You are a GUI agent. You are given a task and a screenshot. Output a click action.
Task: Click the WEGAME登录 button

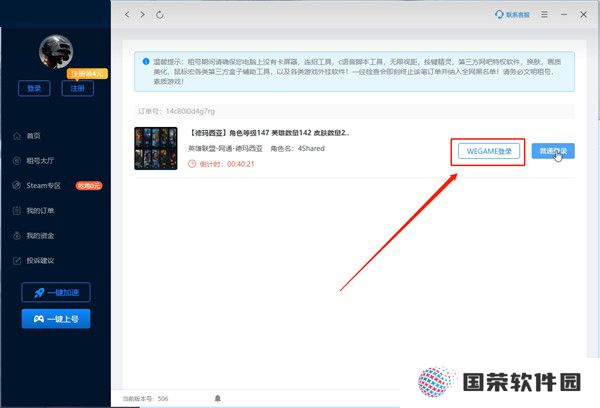[489, 151]
